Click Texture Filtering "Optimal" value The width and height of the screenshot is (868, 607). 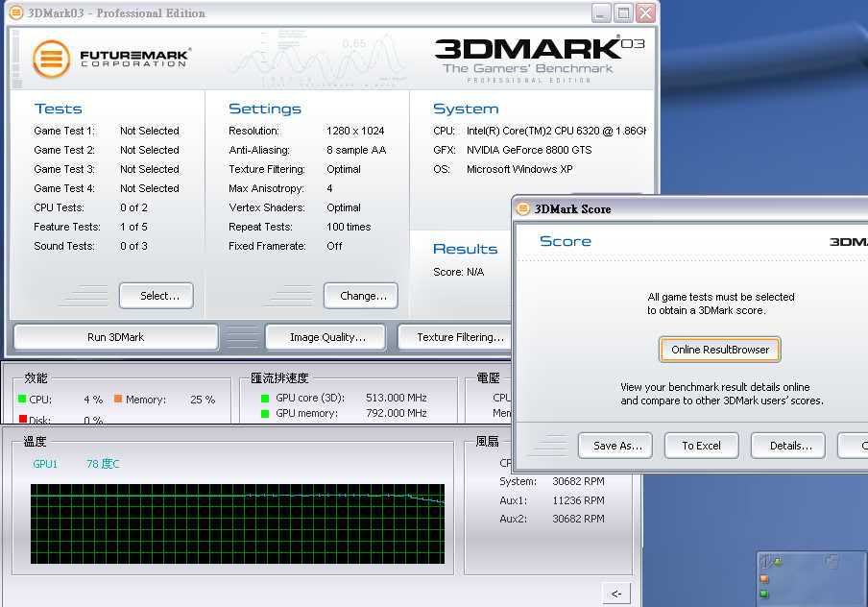tap(343, 169)
